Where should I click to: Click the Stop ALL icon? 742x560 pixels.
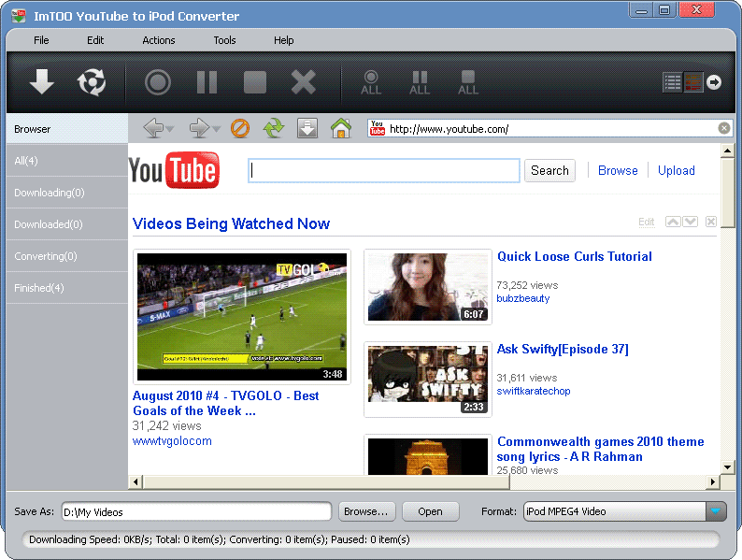tap(468, 83)
